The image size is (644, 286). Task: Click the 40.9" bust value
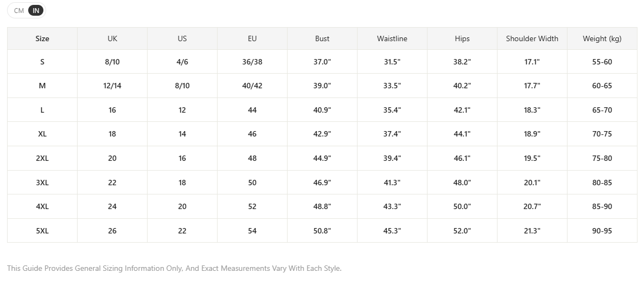point(322,110)
